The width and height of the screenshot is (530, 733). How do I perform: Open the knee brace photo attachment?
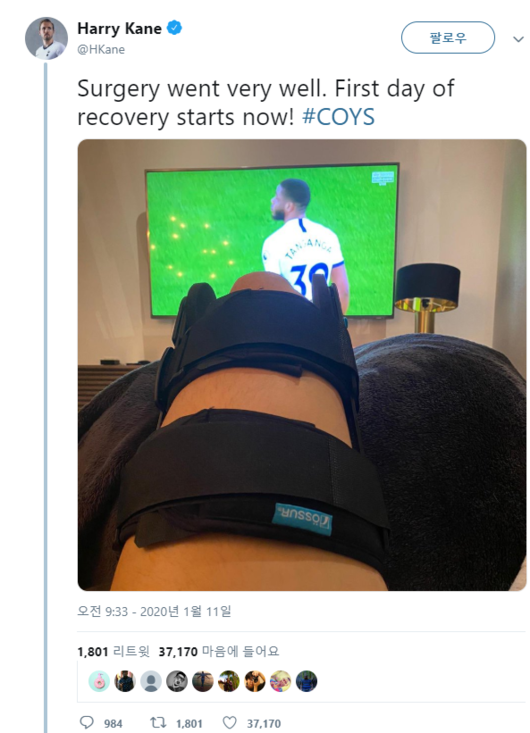302,365
